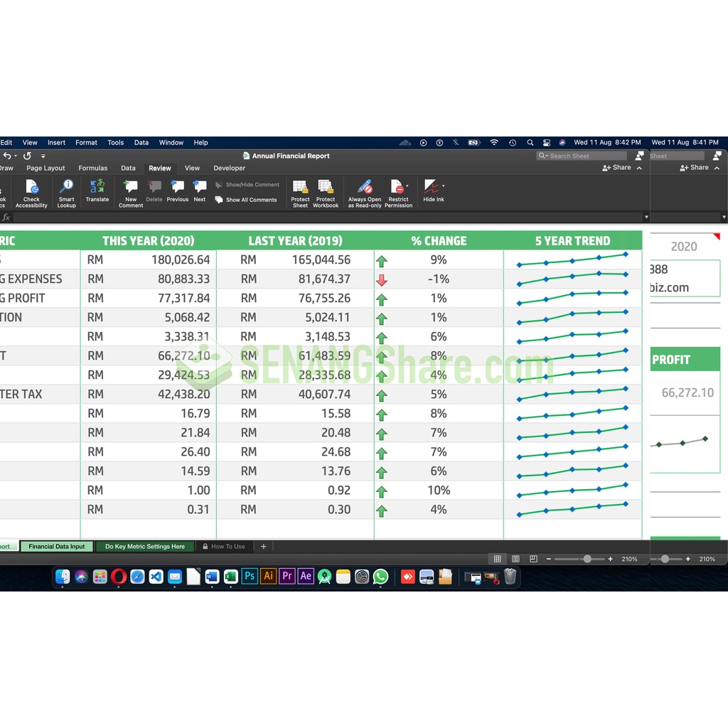Image resolution: width=728 pixels, height=728 pixels.
Task: Open Protect Workbook
Action: (x=326, y=193)
